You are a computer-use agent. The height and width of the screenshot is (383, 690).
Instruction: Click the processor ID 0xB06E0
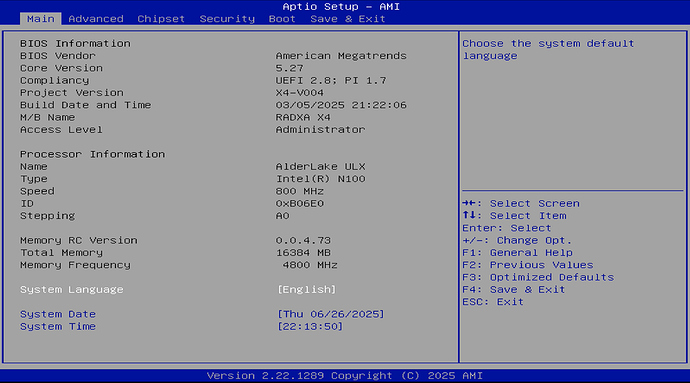[300, 204]
